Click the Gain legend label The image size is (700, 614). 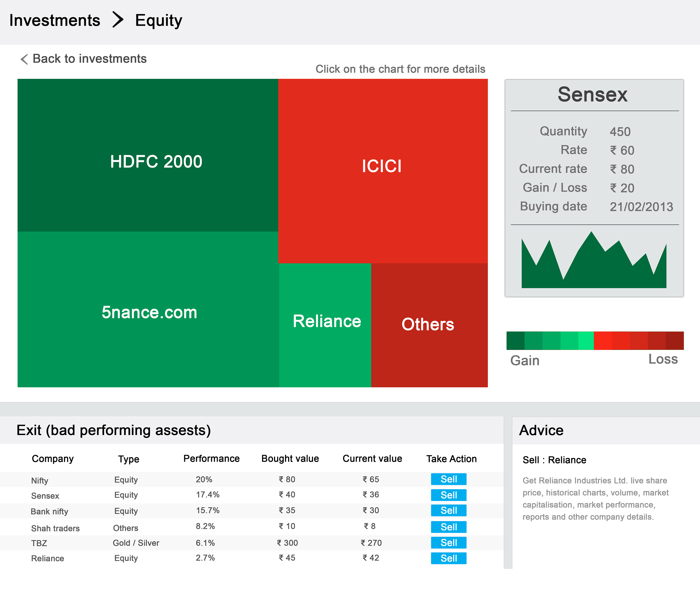[x=525, y=360]
